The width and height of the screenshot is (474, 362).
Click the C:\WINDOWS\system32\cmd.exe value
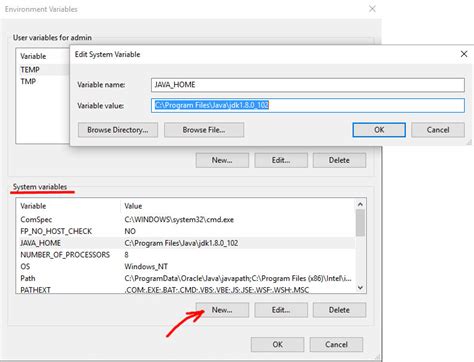point(179,219)
